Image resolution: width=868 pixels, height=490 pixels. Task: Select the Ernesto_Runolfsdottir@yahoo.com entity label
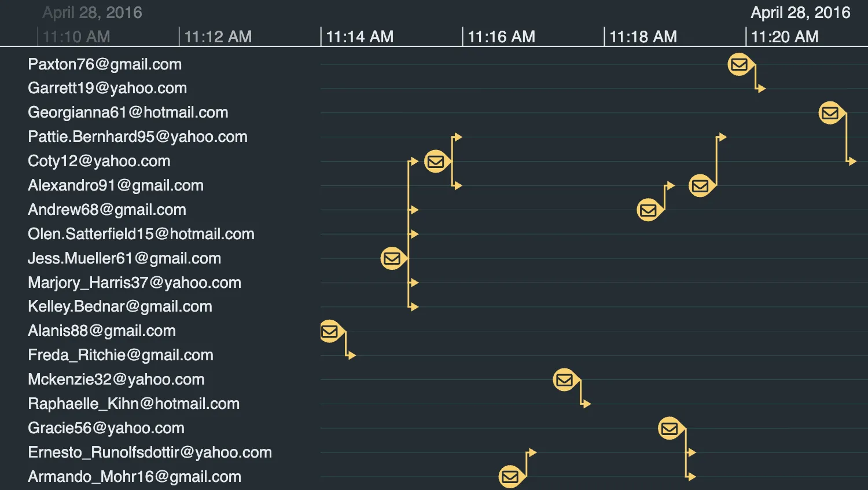pos(150,452)
